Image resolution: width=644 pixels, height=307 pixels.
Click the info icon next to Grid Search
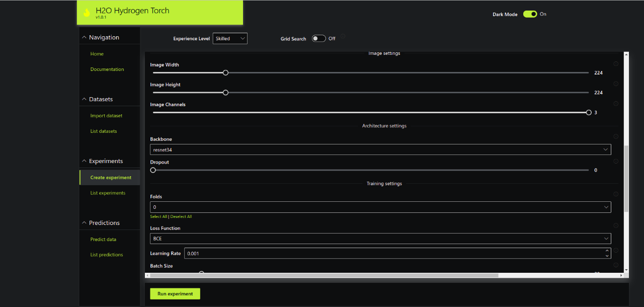coord(343,36)
